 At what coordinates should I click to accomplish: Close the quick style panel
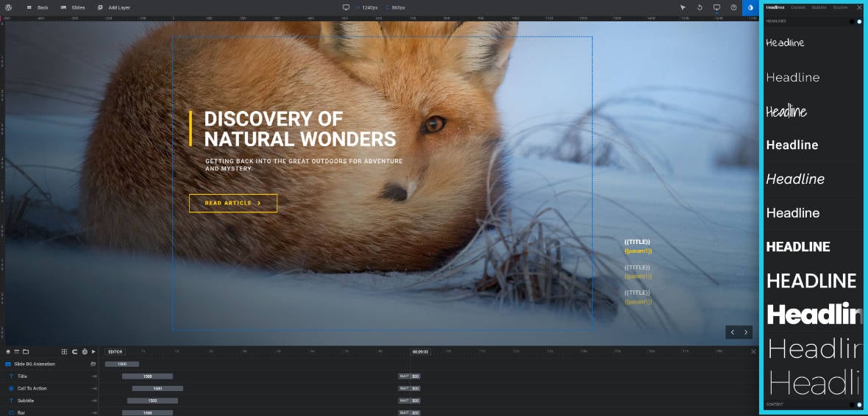coord(859,7)
